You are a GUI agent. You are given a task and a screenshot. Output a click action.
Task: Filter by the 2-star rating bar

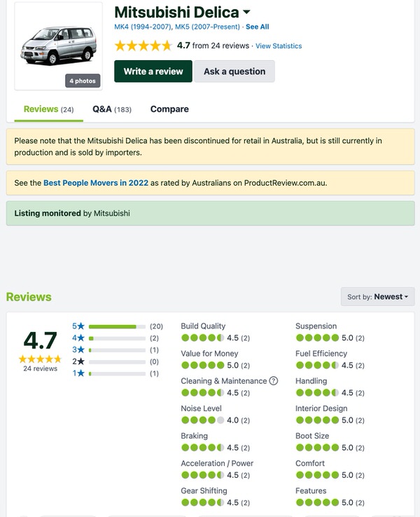117,361
